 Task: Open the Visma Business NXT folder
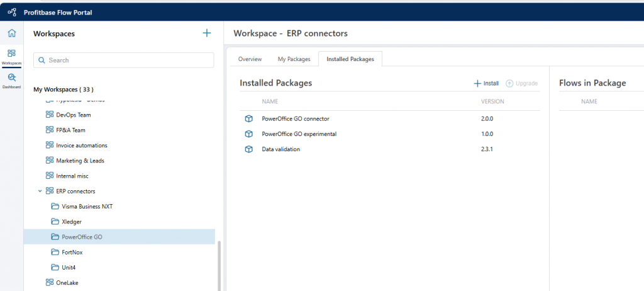tap(87, 207)
